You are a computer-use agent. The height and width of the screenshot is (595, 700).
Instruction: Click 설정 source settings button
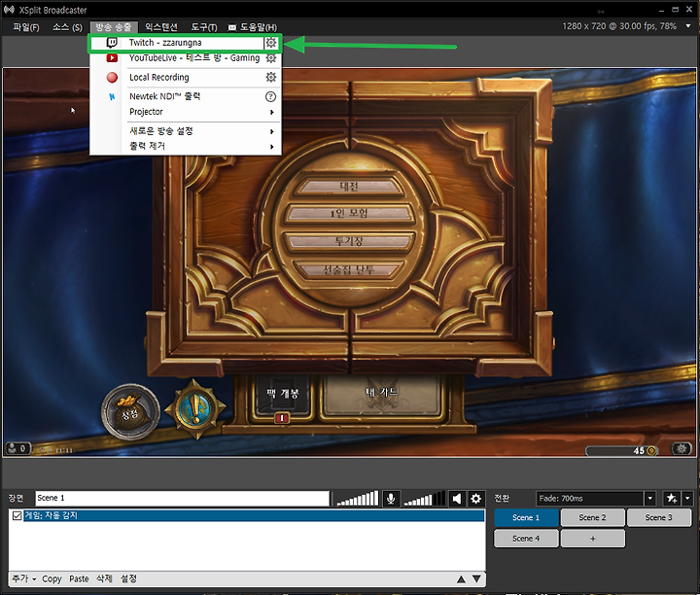tap(128, 578)
